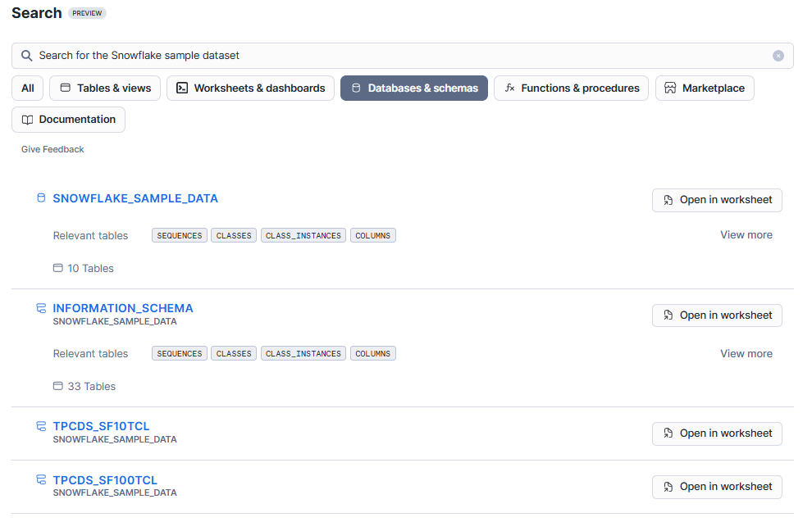Image resolution: width=812 pixels, height=522 pixels.
Task: Click 33 Tables to expand the table list
Action: pos(91,385)
